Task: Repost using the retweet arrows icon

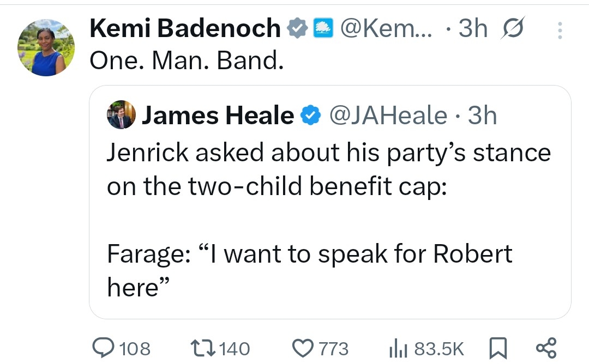Action: pos(202,348)
